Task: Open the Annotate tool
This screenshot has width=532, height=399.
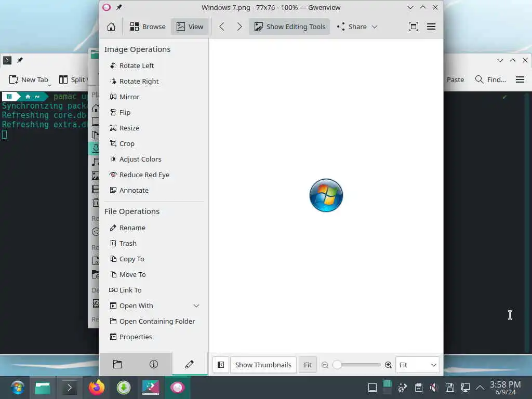Action: click(x=129, y=190)
